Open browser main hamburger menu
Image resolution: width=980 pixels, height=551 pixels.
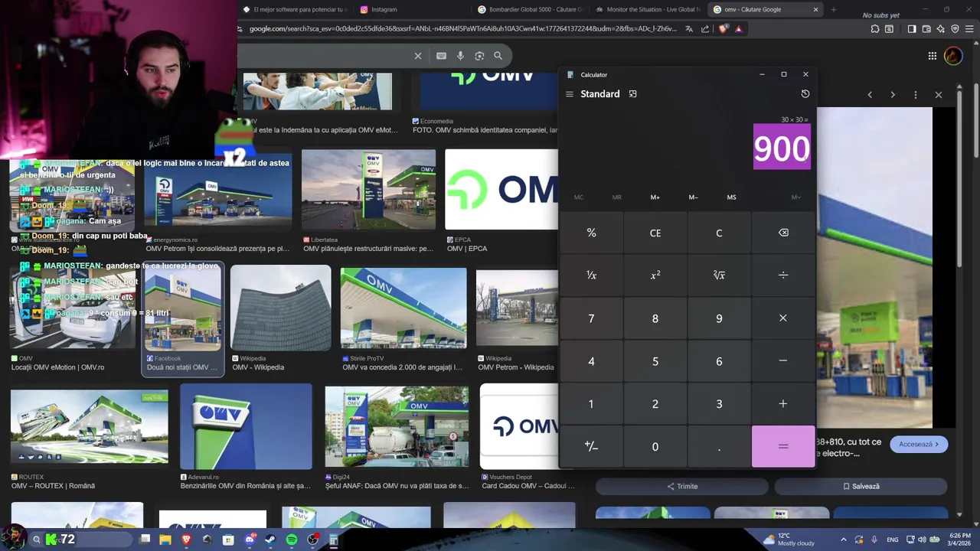tap(969, 29)
